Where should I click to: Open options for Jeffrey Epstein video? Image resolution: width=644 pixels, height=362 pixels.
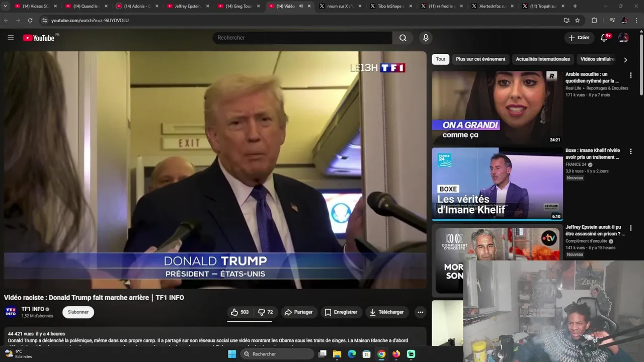630,228
